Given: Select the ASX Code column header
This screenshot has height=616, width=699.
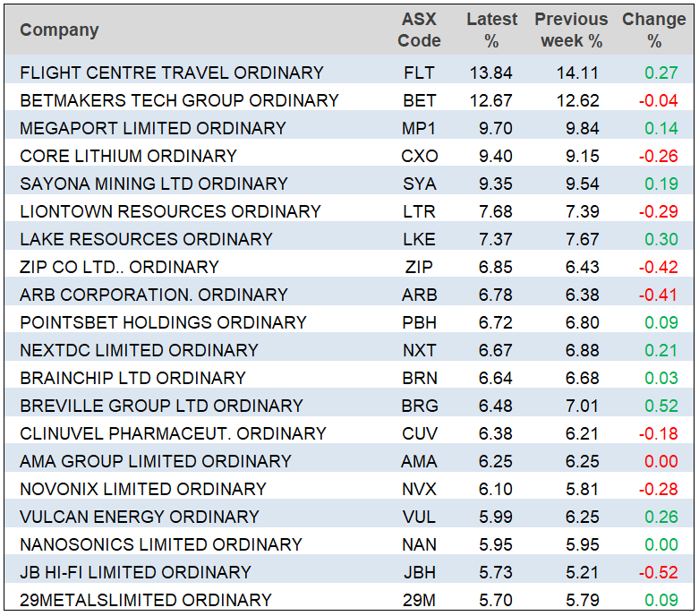Looking at the screenshot, I should point(419,30).
